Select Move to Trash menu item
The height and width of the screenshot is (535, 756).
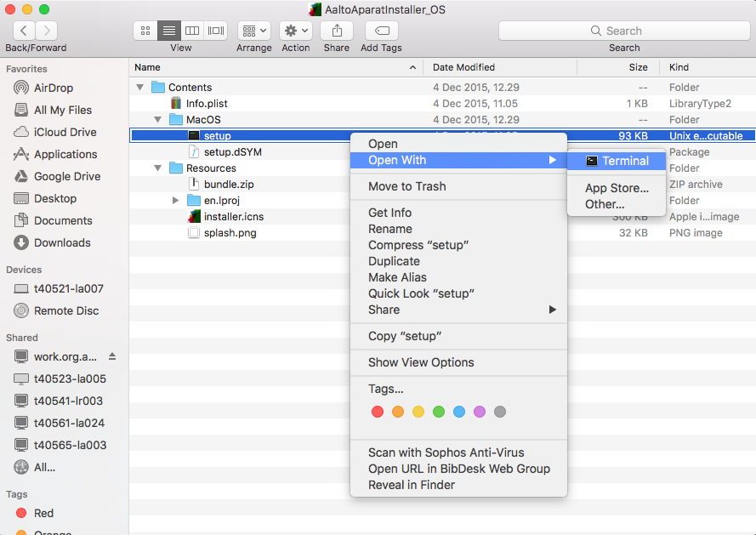point(406,186)
